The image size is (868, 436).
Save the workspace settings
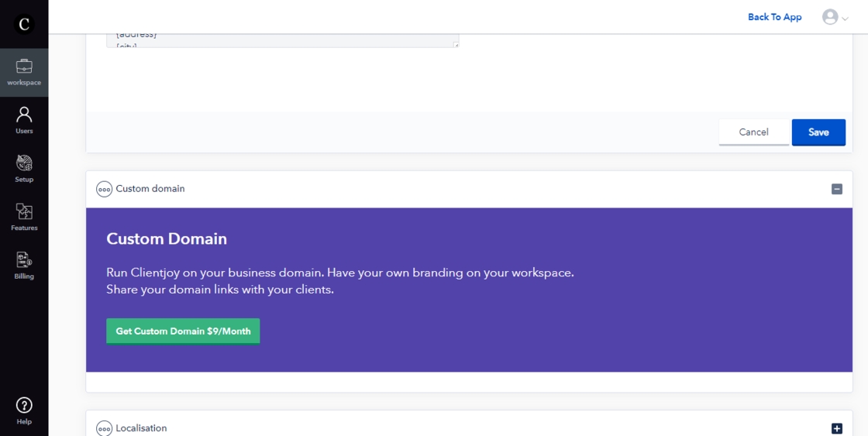tap(818, 132)
